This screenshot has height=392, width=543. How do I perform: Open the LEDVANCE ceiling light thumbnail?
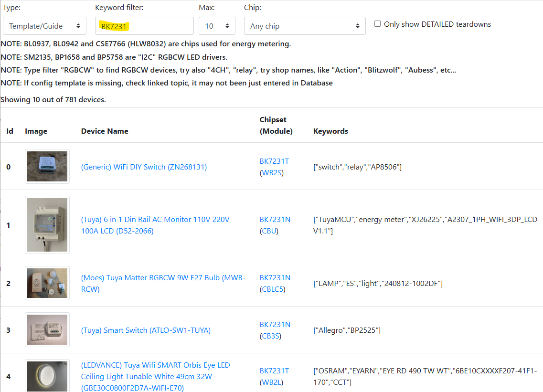point(47,376)
